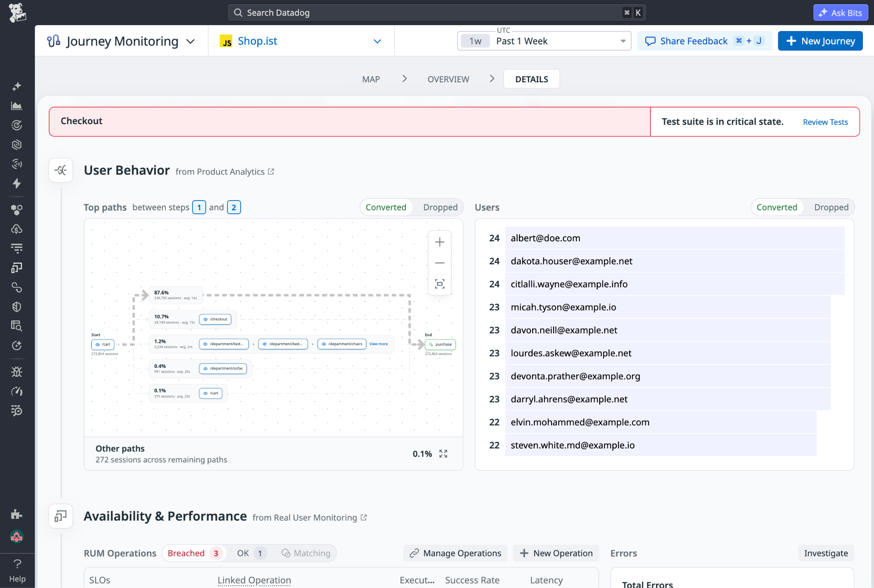Open Product Analytics external link icon
The height and width of the screenshot is (588, 874).
[x=271, y=172]
